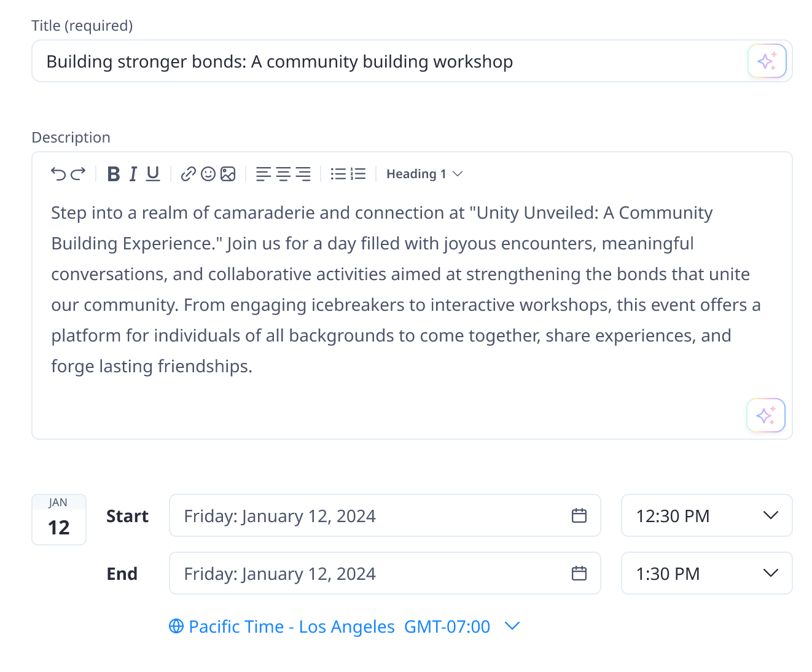Click the redo arrow in editor toolbar
Viewport: 812px width, 672px height.
tap(78, 174)
